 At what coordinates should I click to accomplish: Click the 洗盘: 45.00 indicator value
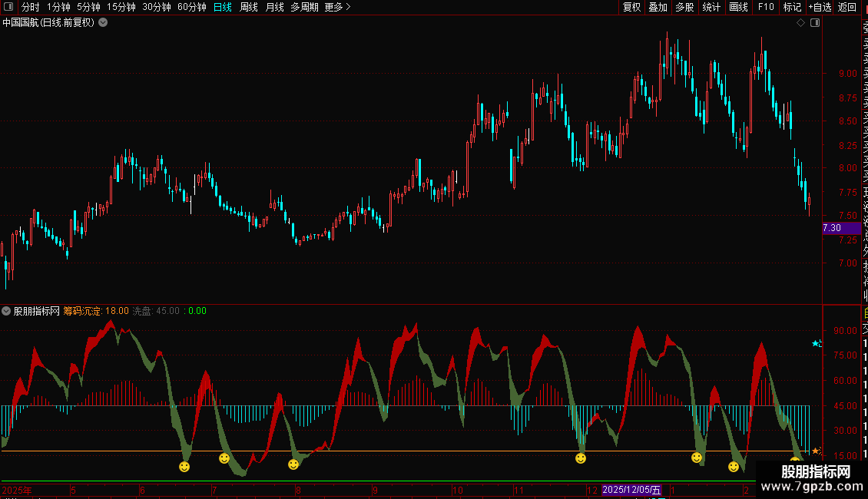tap(156, 311)
